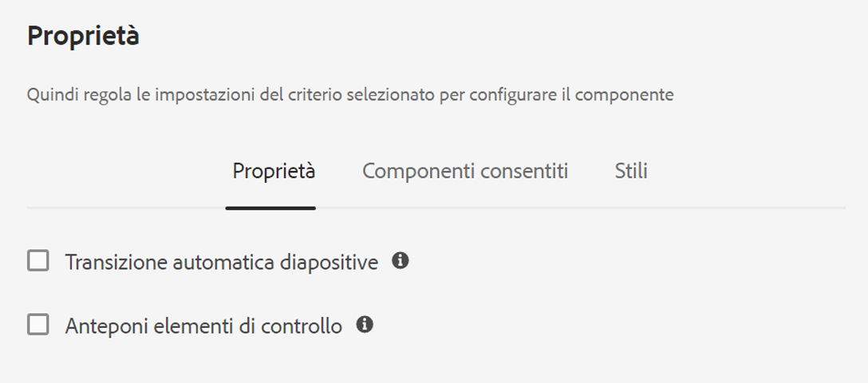Screen dimensions: 868x383
Task: Click the word diapositive in first option
Action: pyautogui.click(x=329, y=262)
